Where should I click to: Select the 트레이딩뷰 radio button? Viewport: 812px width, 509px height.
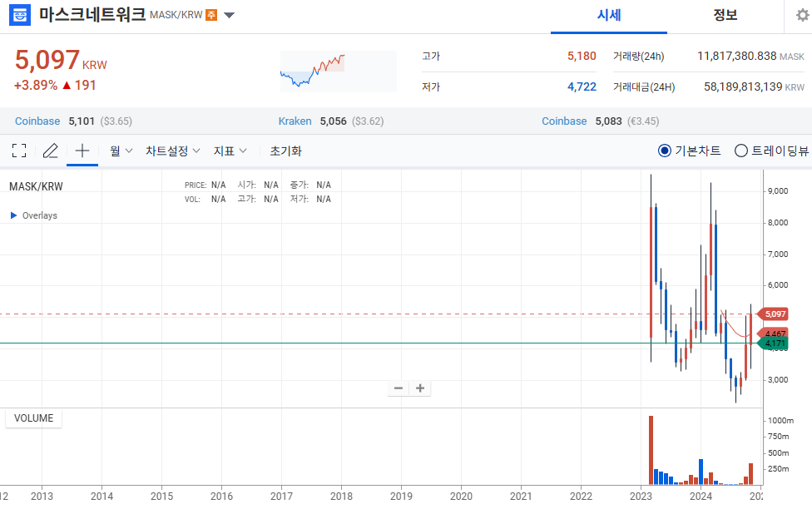[x=741, y=151]
